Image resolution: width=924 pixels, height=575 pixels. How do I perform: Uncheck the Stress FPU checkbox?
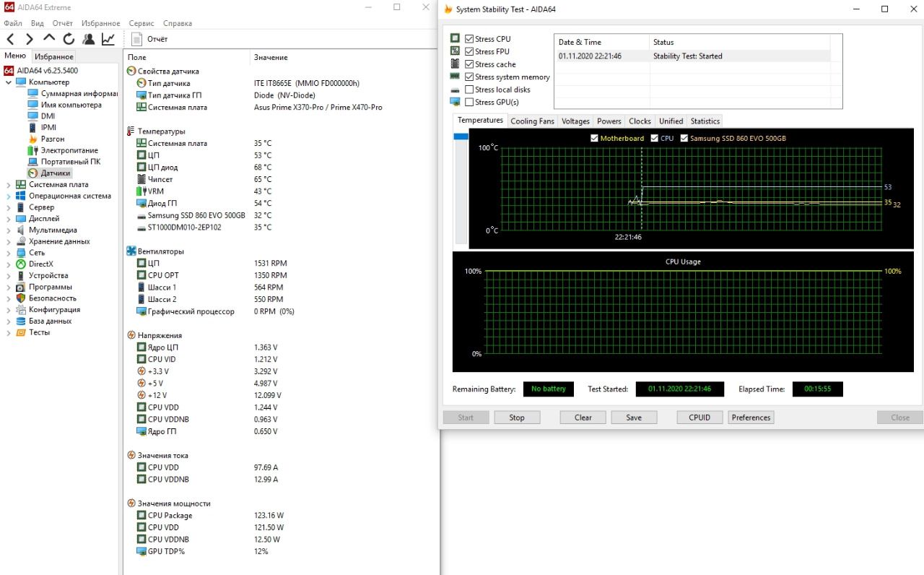click(x=469, y=51)
